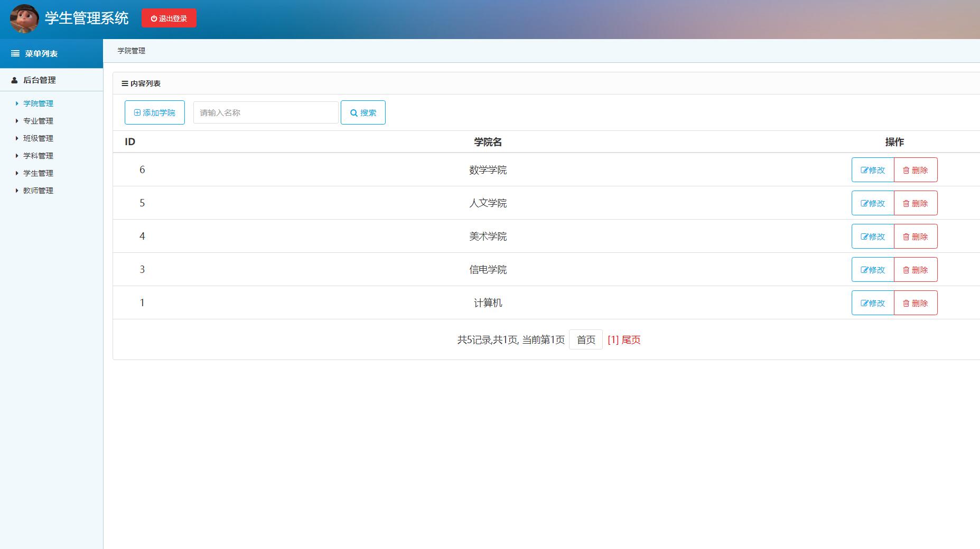Go to 教师管理 menu item
980x549 pixels.
[x=38, y=191]
